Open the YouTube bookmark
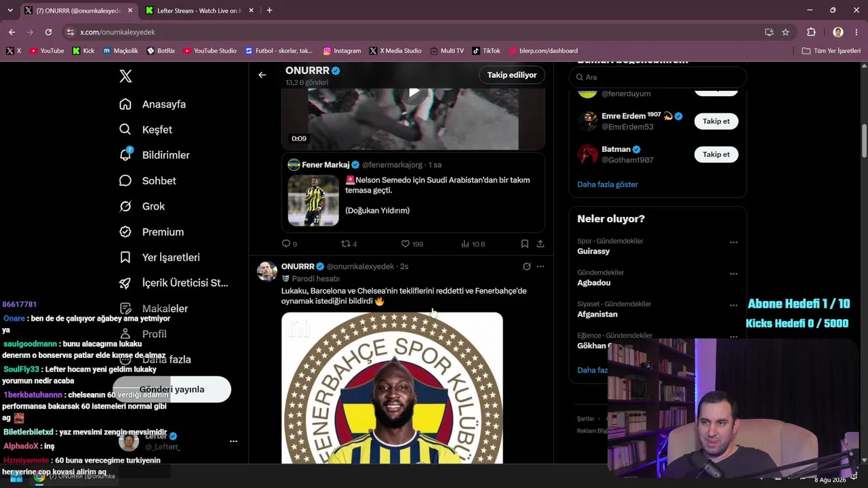The width and height of the screenshot is (868, 488). (x=47, y=51)
